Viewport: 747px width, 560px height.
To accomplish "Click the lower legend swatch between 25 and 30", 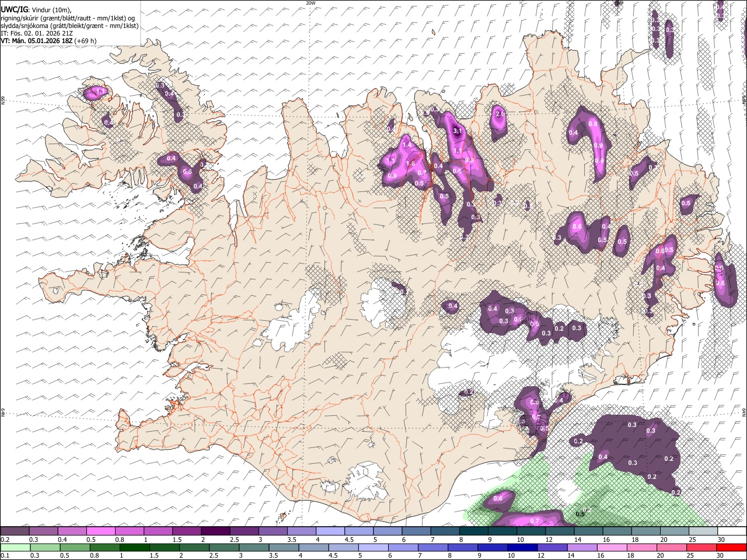I will [x=702, y=547].
